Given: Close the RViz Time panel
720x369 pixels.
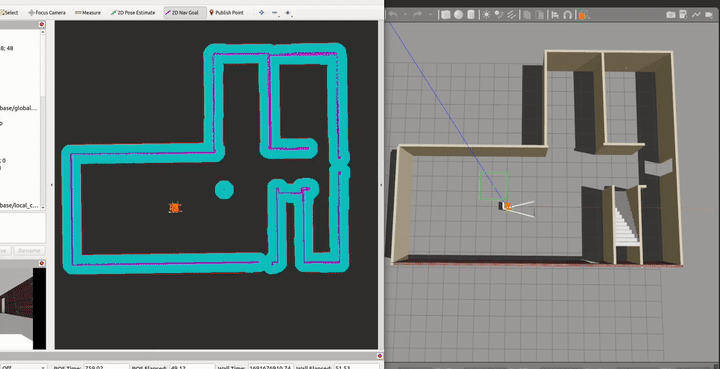Looking at the screenshot, I should [380, 356].
